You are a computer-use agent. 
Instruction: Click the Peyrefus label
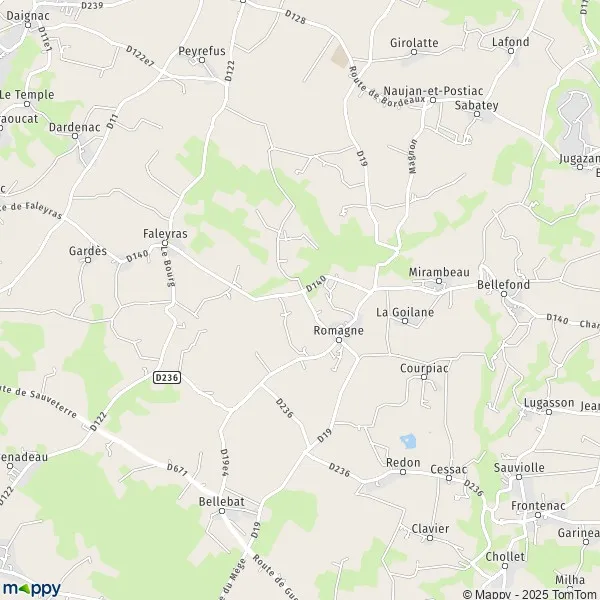pos(202,51)
